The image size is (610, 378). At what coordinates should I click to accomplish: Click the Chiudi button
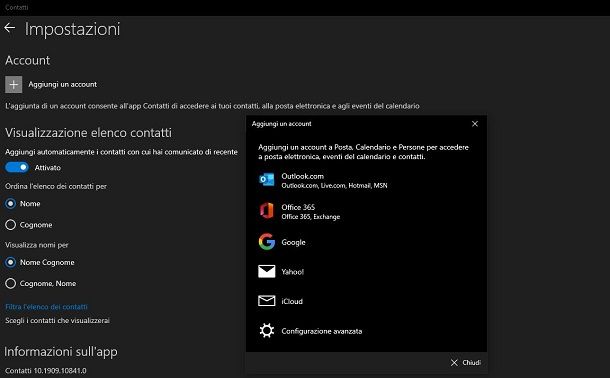tap(466, 362)
